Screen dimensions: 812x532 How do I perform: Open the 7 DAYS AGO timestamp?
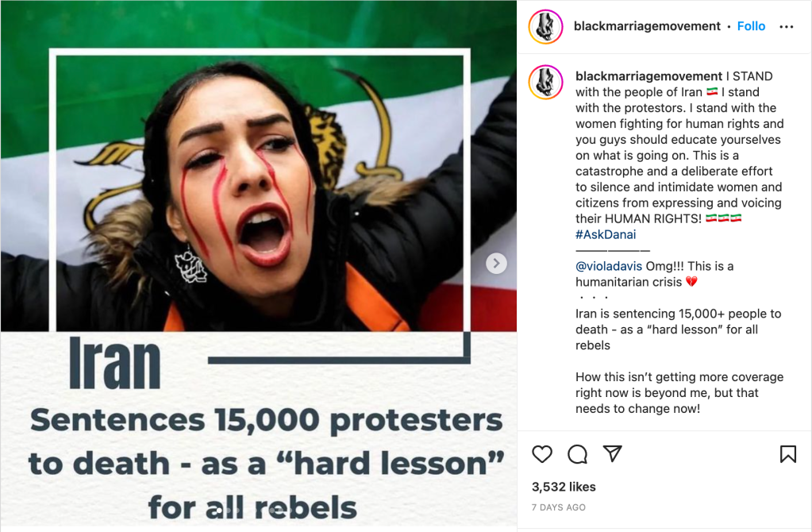pos(558,507)
